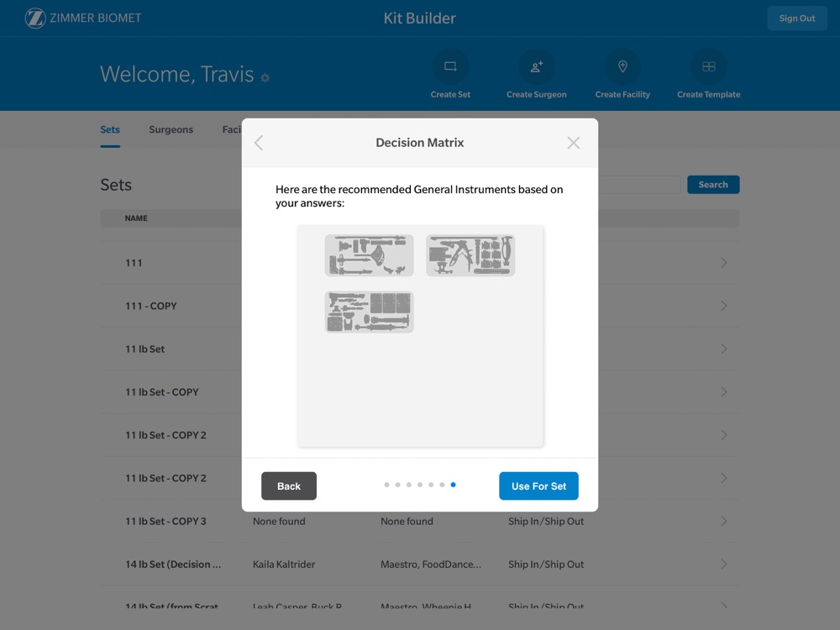Open the 11 lb Set - COPY chevron
840x630 pixels.
point(724,392)
